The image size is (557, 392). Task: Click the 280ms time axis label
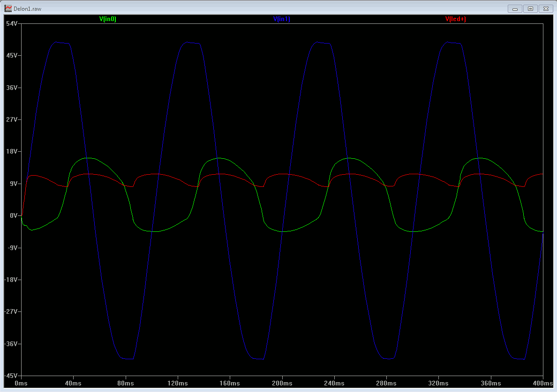386,383
